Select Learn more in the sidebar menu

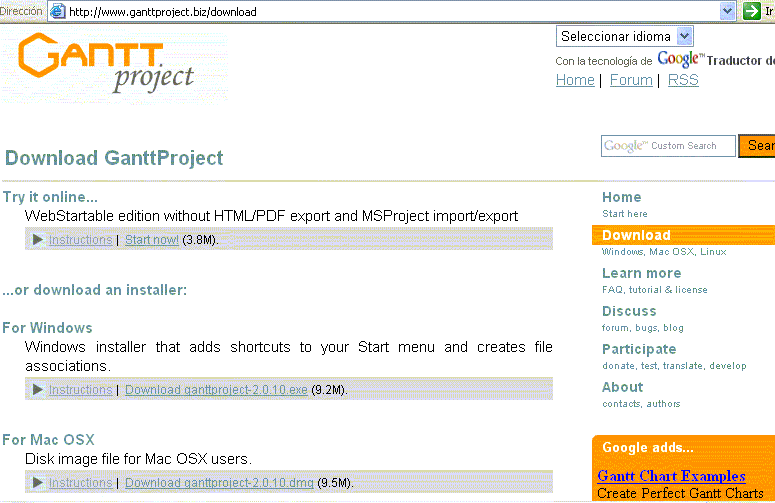pos(642,273)
